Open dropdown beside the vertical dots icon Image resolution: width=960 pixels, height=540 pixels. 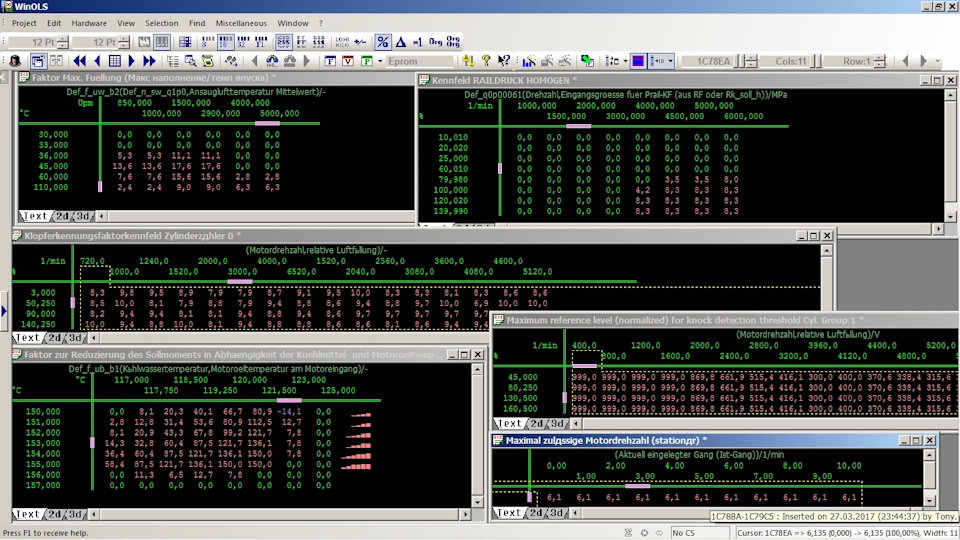pyautogui.click(x=624, y=61)
